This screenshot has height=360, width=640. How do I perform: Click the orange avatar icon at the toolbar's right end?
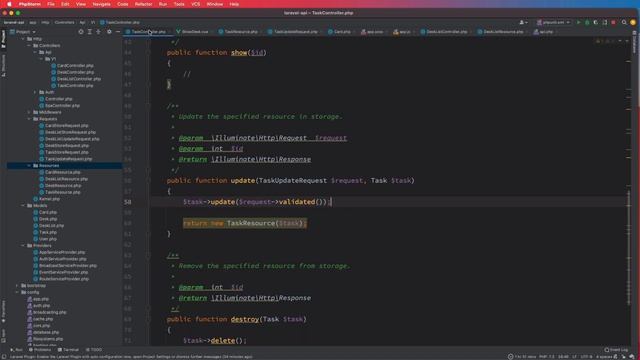[x=633, y=22]
